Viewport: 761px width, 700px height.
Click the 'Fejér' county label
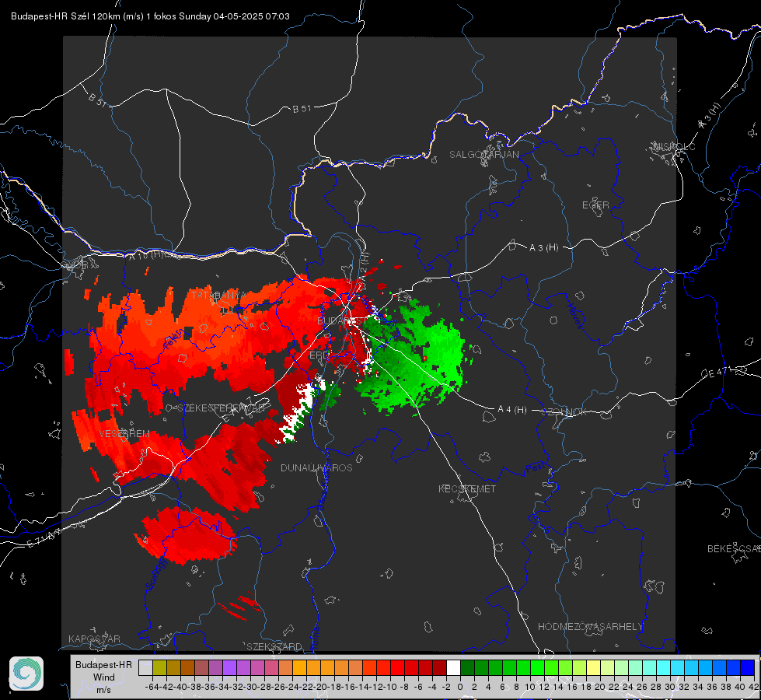(174, 338)
